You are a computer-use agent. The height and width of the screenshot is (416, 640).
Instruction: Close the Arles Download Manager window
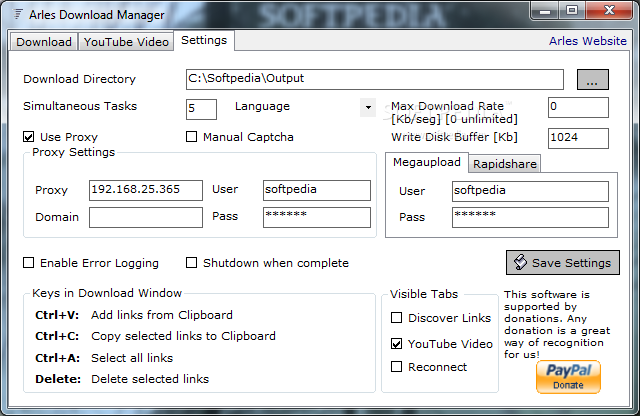(x=609, y=11)
